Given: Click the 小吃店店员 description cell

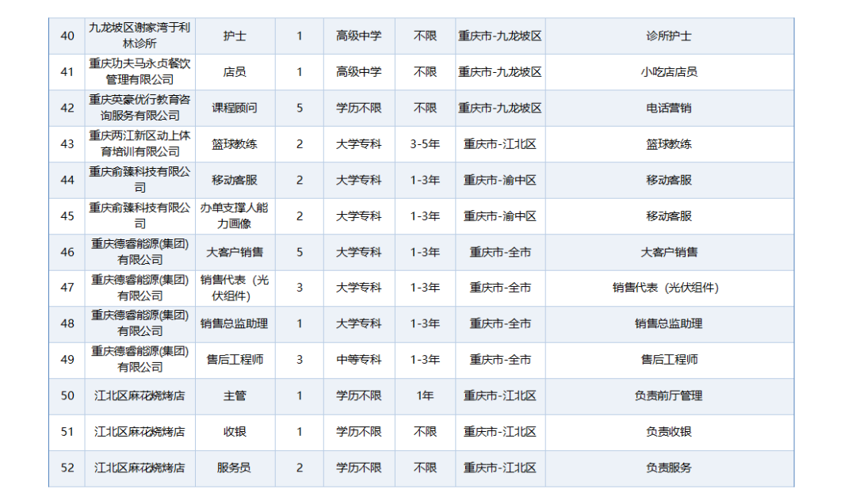Looking at the screenshot, I should click(669, 72).
